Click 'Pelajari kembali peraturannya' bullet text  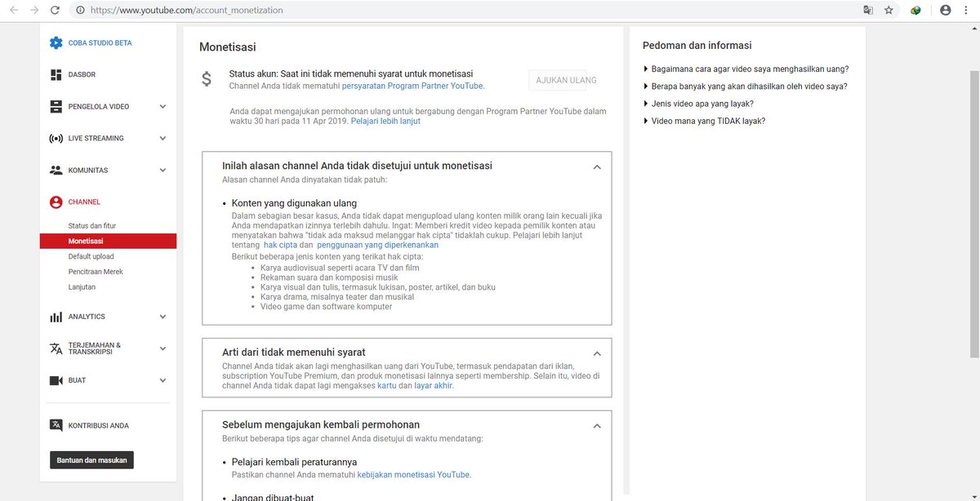coord(294,462)
